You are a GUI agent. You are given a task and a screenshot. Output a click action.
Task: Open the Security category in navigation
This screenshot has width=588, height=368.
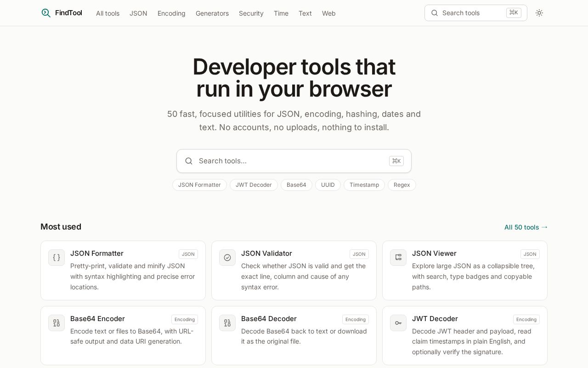(251, 13)
